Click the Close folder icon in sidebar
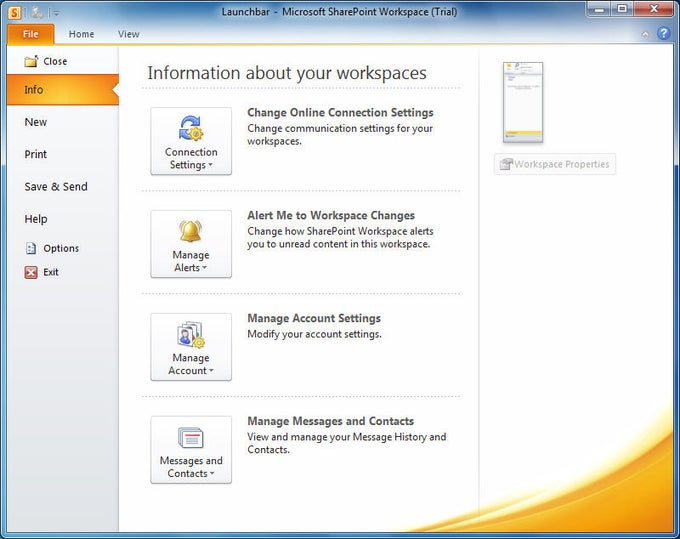Viewport: 680px width, 539px height. tap(31, 61)
